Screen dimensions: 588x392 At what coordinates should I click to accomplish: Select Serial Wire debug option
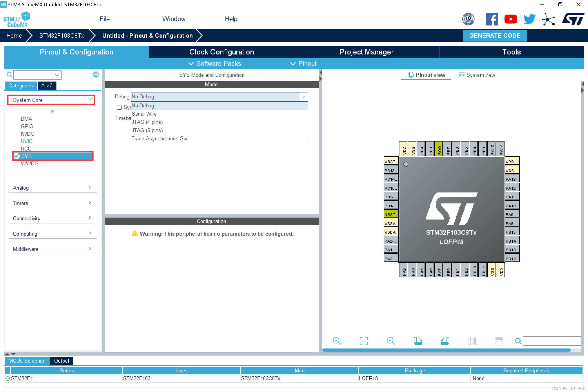point(144,114)
